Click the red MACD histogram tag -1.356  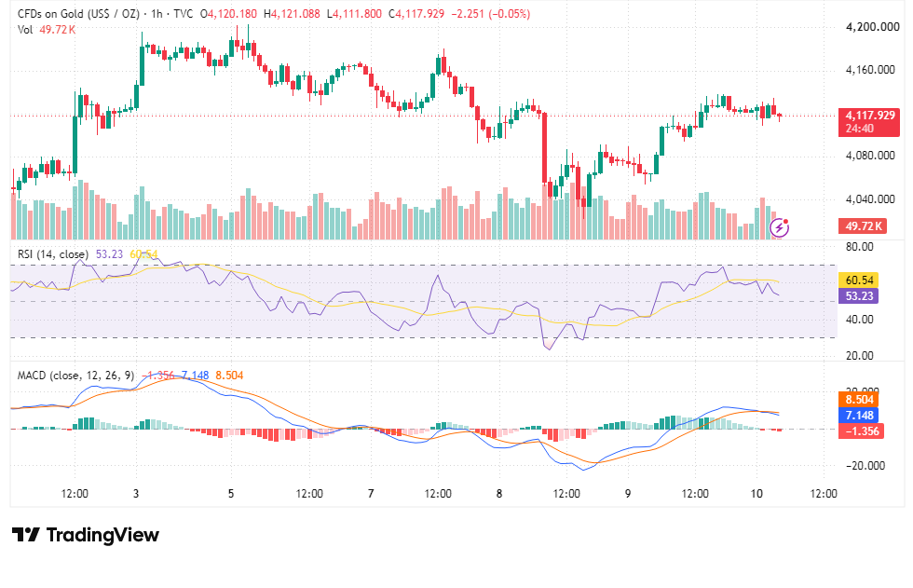(x=861, y=431)
